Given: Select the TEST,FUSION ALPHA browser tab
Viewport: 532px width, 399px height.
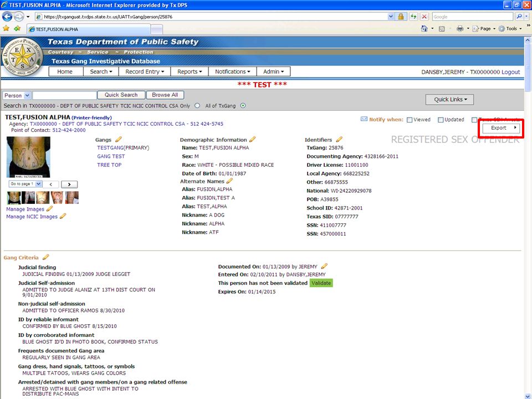Looking at the screenshot, I should point(88,29).
